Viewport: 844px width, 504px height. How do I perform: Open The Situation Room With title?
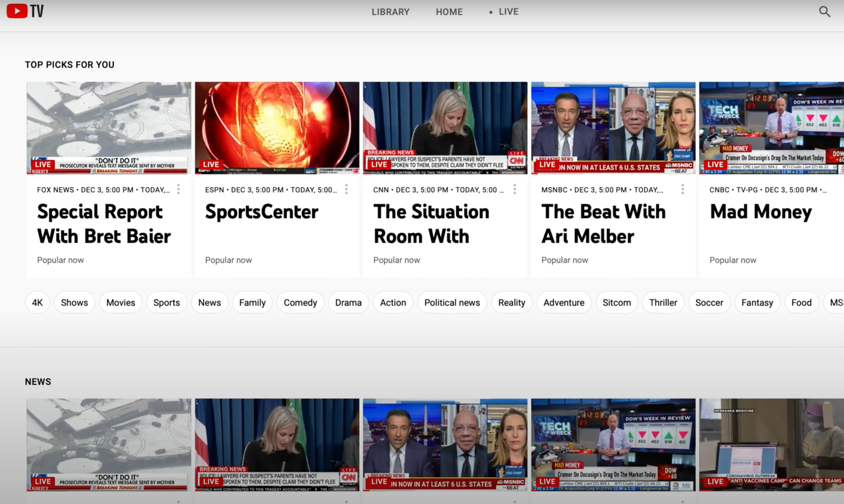pos(431,223)
